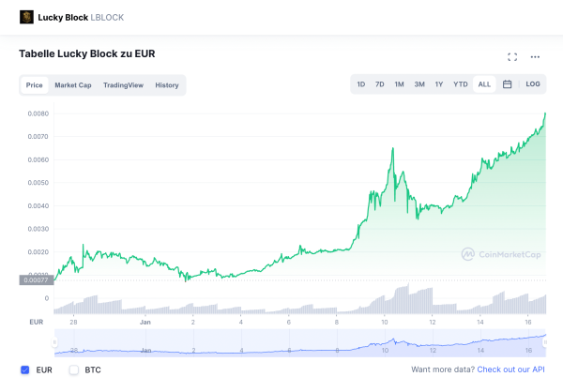Image resolution: width=563 pixels, height=392 pixels.
Task: Select the 1Y time range
Action: pyautogui.click(x=439, y=84)
